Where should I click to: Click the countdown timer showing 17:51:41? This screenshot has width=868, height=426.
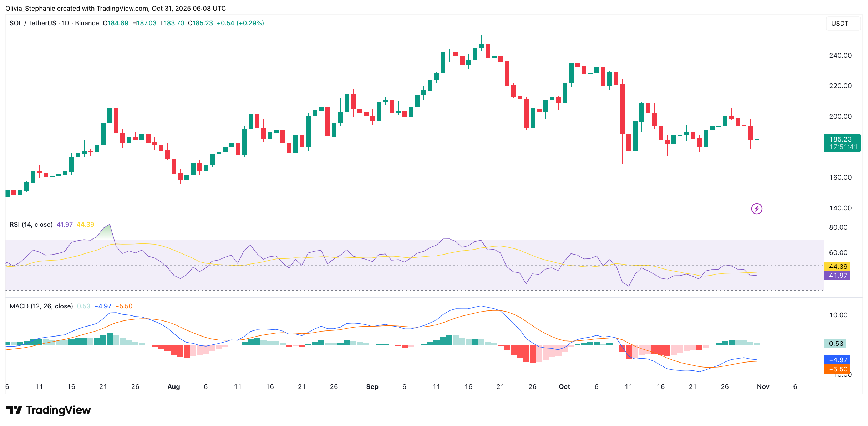(842, 146)
